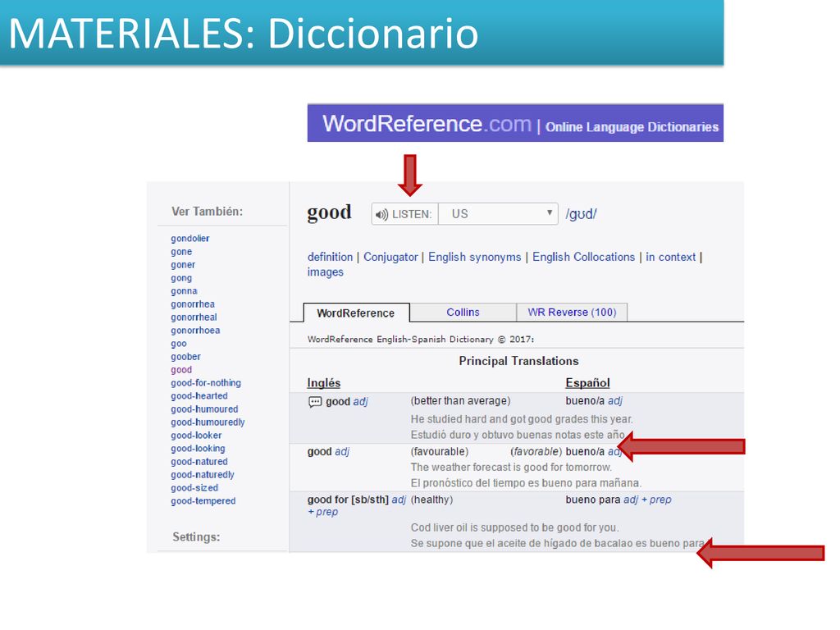Switch to the WordReference tab

(x=356, y=313)
